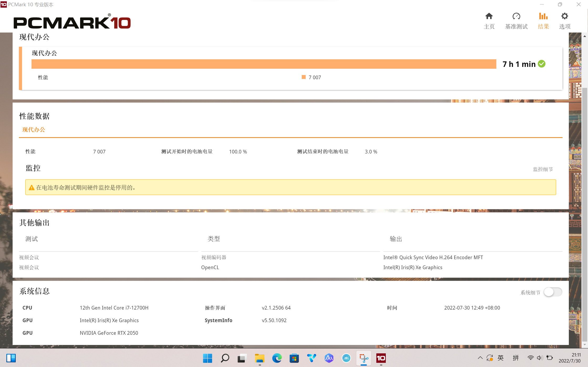Click the blue bird taskbar app icon
Image resolution: width=588 pixels, height=367 pixels.
point(311,358)
